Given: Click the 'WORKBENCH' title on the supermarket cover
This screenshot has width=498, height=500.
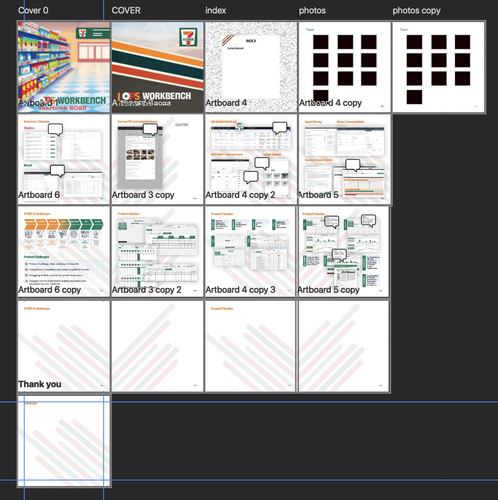Looking at the screenshot, I should [81, 100].
